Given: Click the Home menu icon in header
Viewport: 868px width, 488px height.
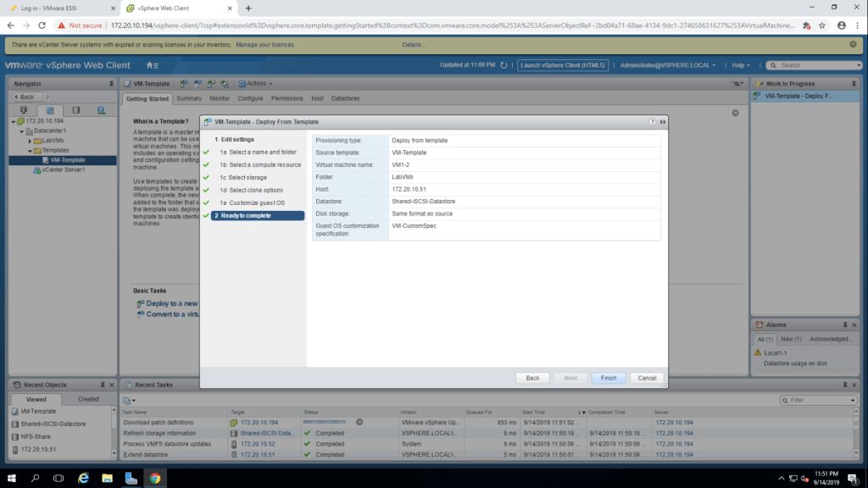Looking at the screenshot, I should pos(151,65).
